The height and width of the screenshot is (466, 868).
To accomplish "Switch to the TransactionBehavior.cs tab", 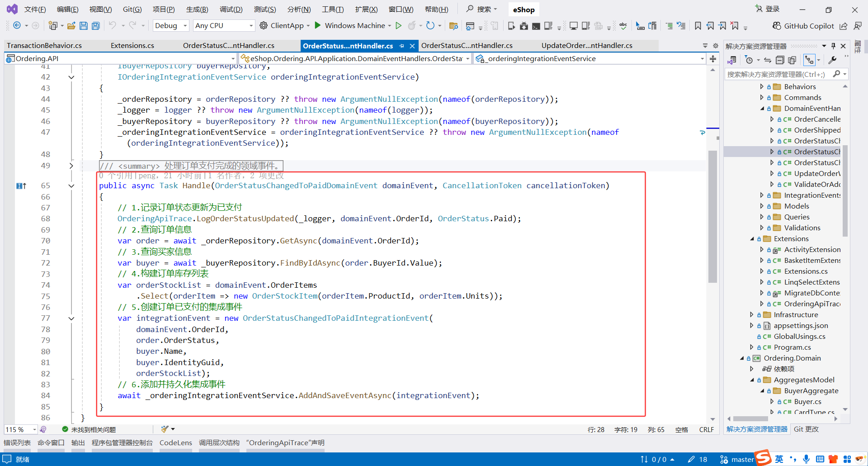I will pyautogui.click(x=44, y=46).
